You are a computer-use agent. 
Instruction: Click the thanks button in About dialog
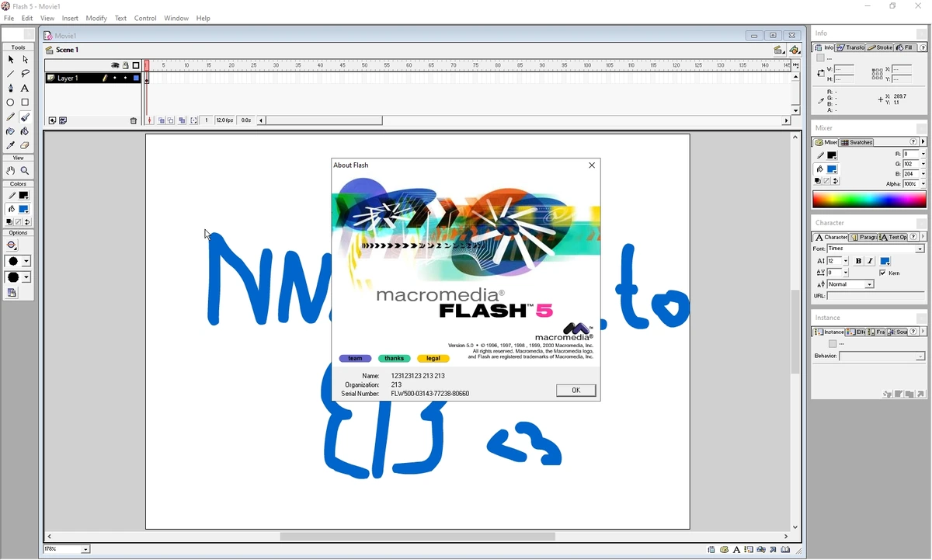(x=395, y=359)
